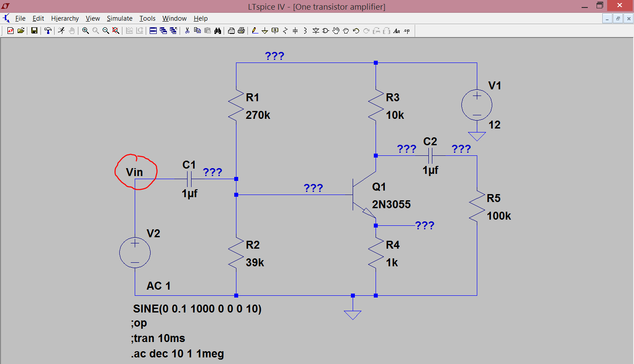Run the simulation with the running man icon

61,31
